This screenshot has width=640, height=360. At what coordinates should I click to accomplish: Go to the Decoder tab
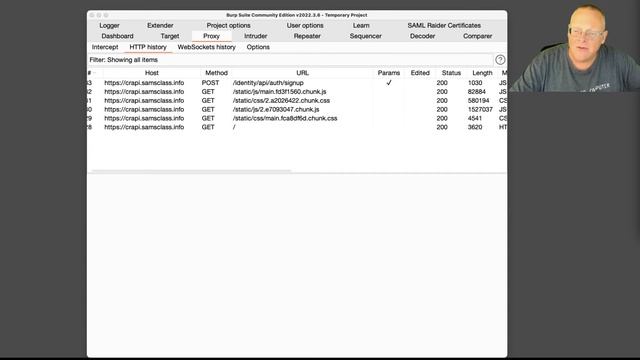[422, 36]
